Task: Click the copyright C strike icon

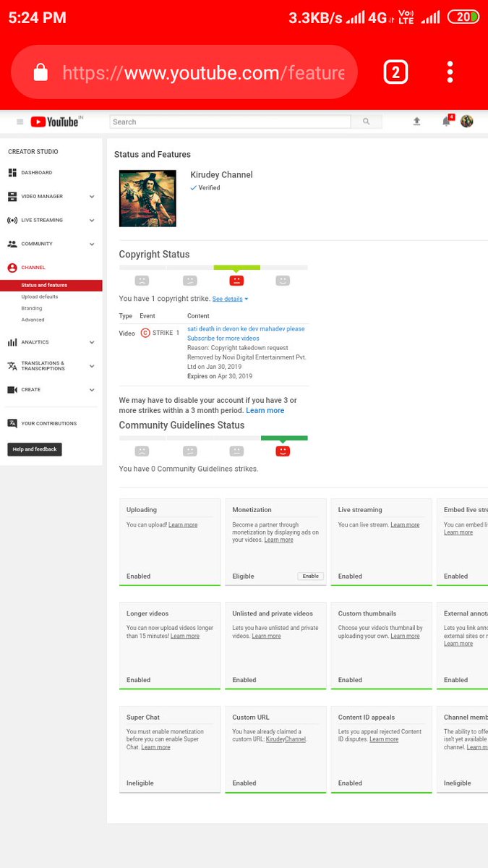Action: (145, 333)
